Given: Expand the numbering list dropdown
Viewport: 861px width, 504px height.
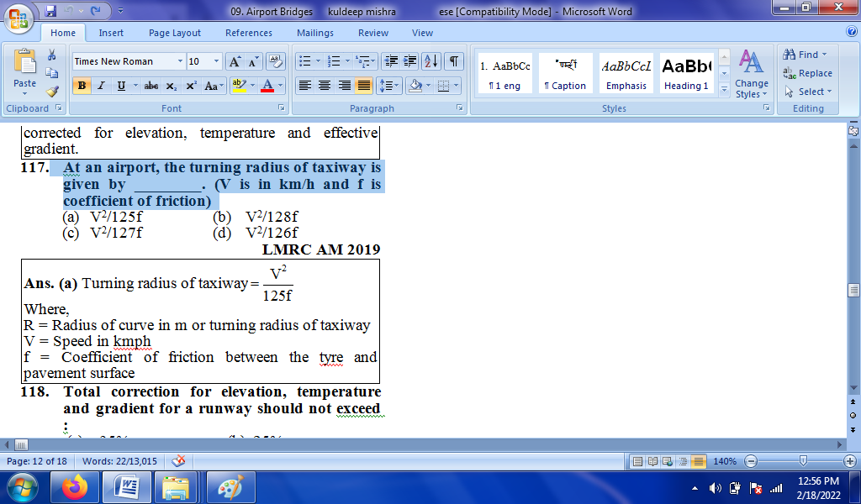Looking at the screenshot, I should [347, 60].
